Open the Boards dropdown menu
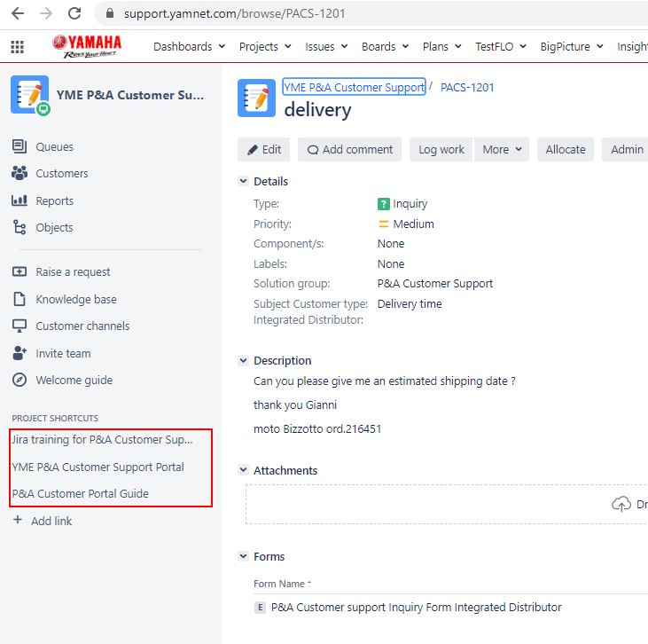Viewport: 648px width, 644px height. (385, 46)
